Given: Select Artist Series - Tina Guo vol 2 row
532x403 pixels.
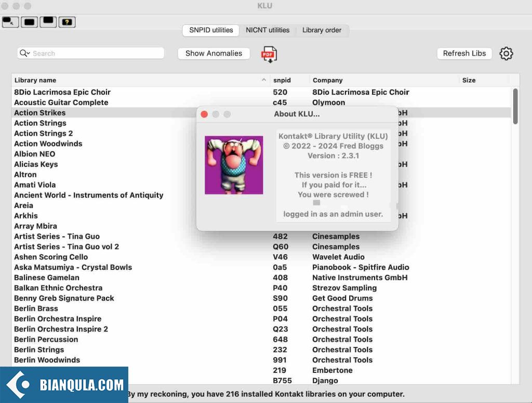Looking at the screenshot, I should 261,246.
